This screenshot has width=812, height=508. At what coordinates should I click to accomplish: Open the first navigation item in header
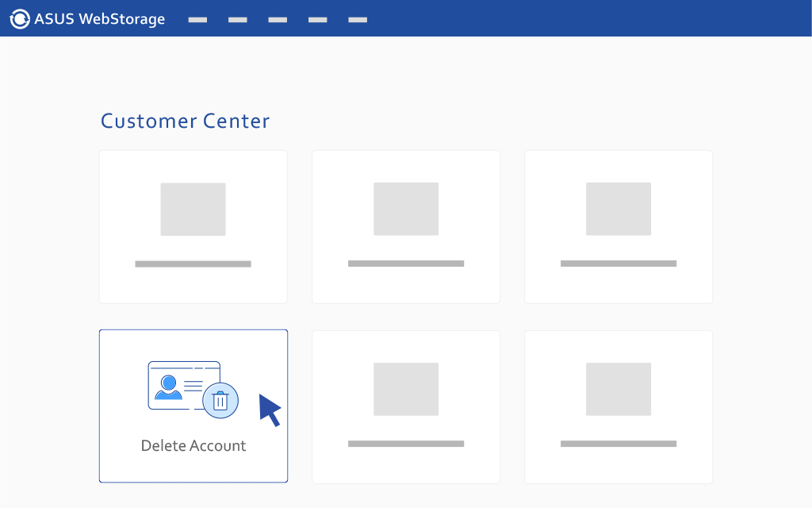[x=197, y=20]
